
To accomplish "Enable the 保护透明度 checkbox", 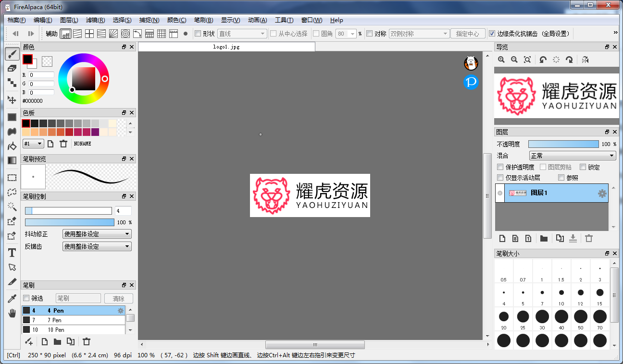I will pyautogui.click(x=500, y=167).
